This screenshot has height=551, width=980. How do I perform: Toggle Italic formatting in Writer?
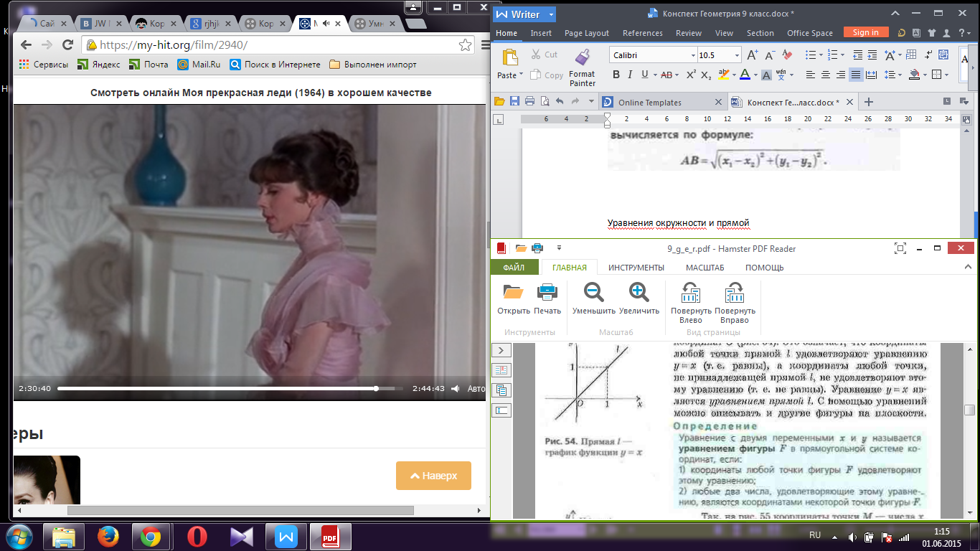[631, 75]
